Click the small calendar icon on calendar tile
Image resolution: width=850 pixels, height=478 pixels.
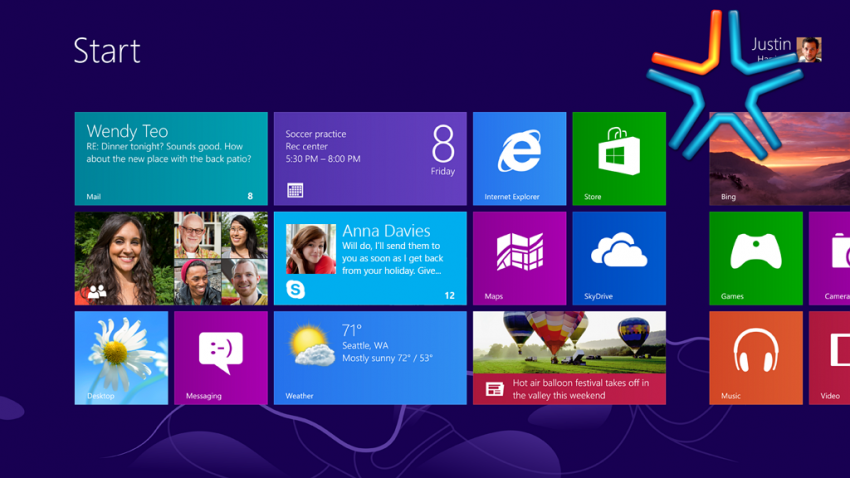pos(295,190)
